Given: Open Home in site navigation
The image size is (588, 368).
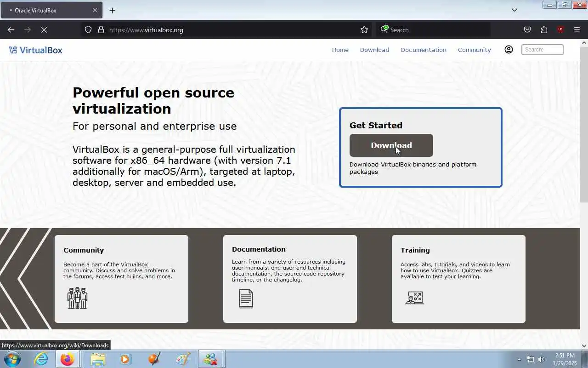Looking at the screenshot, I should (x=340, y=50).
